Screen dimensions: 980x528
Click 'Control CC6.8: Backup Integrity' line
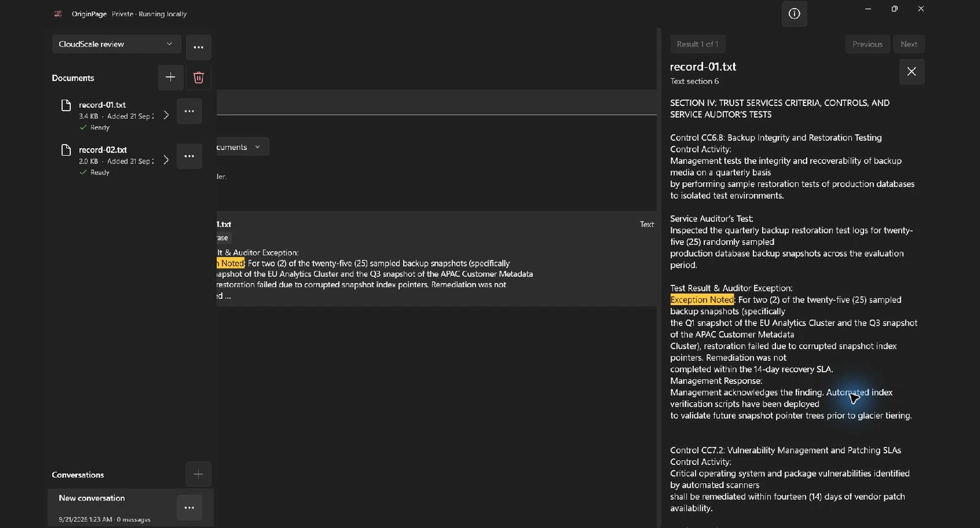pyautogui.click(x=776, y=138)
